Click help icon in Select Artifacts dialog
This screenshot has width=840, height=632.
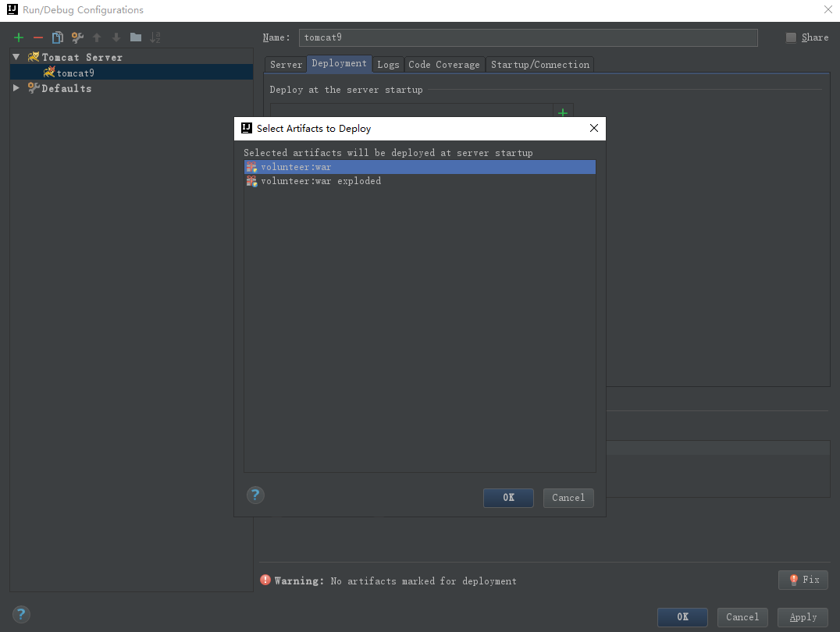click(x=255, y=495)
